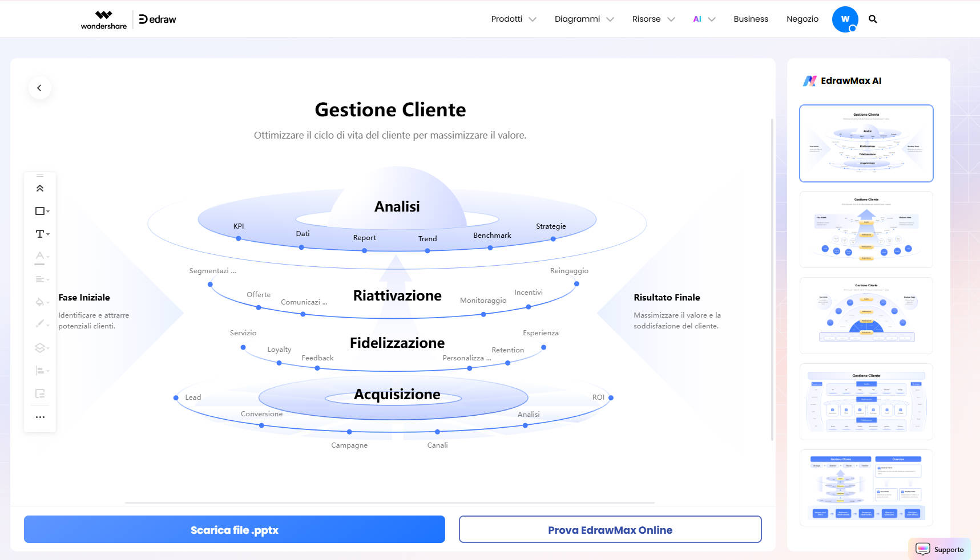Click the Feedback label
The width and height of the screenshot is (980, 560).
coord(317,358)
